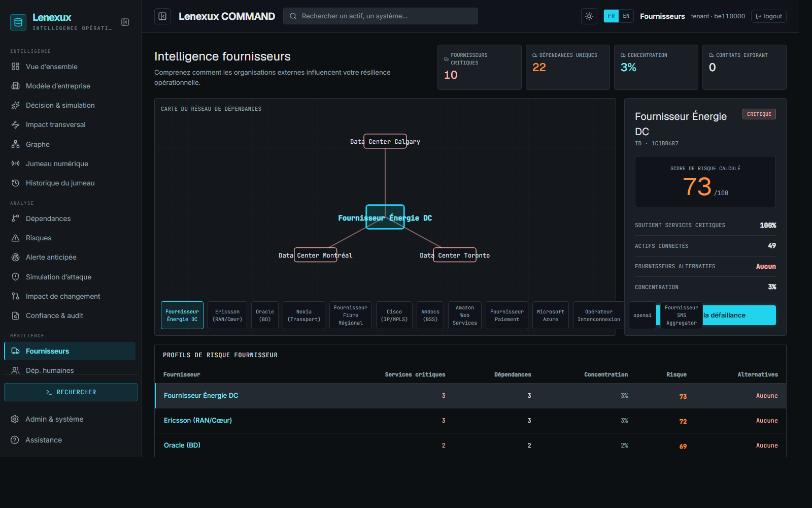Click the Data Center Calgary node
812x508 pixels.
point(385,141)
